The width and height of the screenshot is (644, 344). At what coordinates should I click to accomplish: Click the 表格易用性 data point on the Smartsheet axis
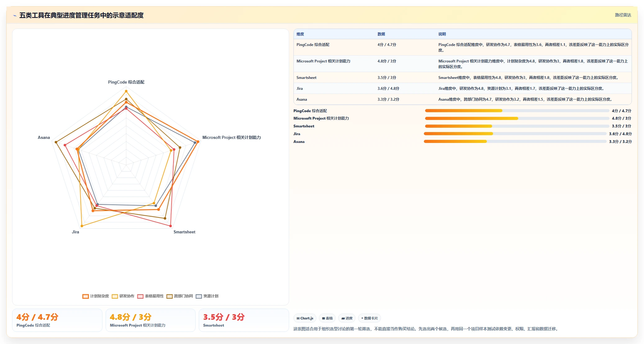170,226
